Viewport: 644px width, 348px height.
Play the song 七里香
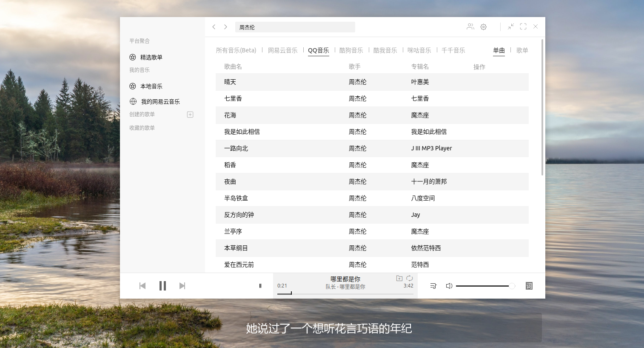(x=233, y=98)
